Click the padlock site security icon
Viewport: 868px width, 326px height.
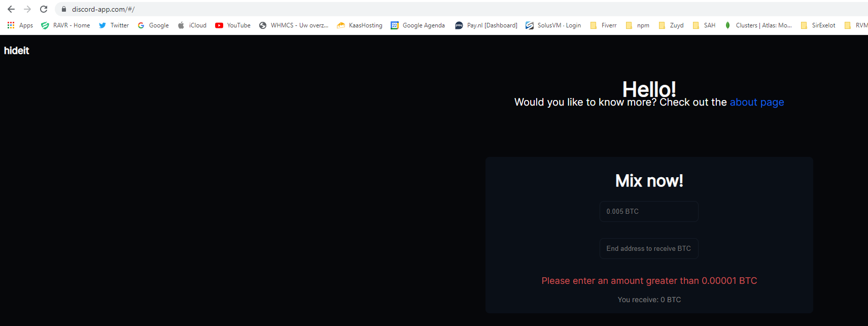point(64,9)
